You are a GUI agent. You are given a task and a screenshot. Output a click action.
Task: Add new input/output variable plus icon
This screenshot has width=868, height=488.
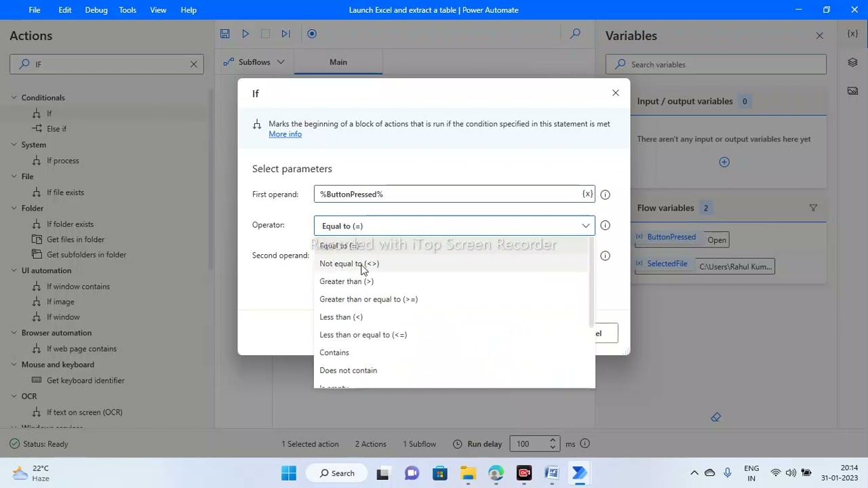724,162
